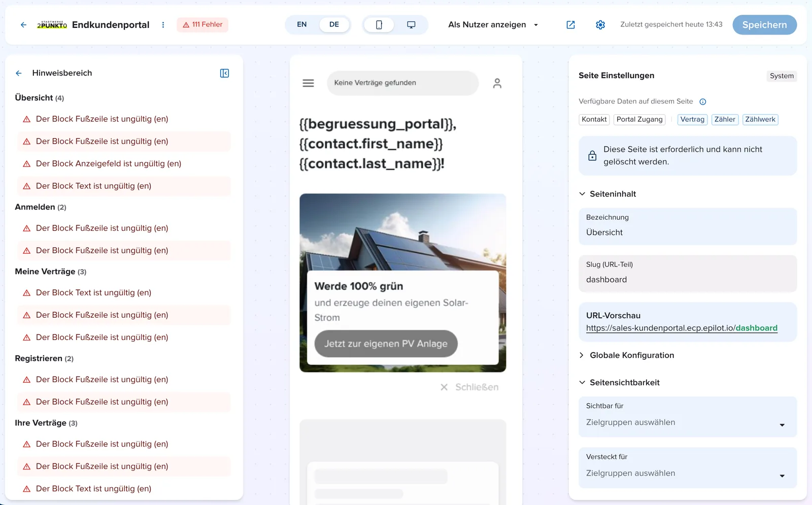Click the Speichern button
The height and width of the screenshot is (505, 812).
pyautogui.click(x=764, y=25)
